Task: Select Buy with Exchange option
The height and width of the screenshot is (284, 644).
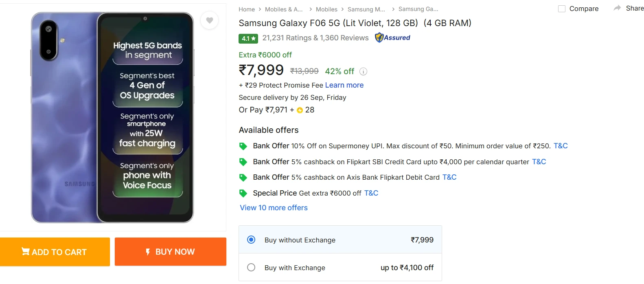Action: click(251, 267)
